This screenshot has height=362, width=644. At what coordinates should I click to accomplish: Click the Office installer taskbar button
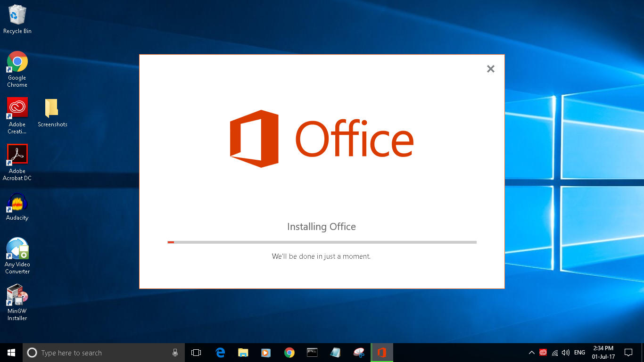pos(382,353)
